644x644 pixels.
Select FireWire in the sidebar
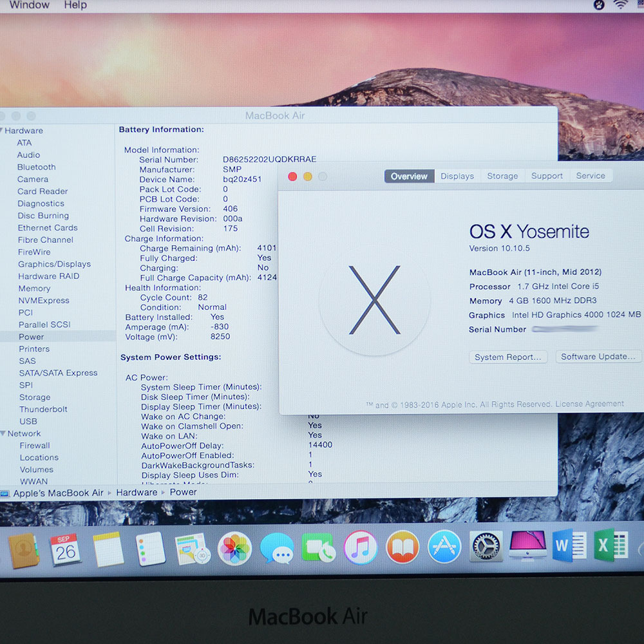(34, 252)
